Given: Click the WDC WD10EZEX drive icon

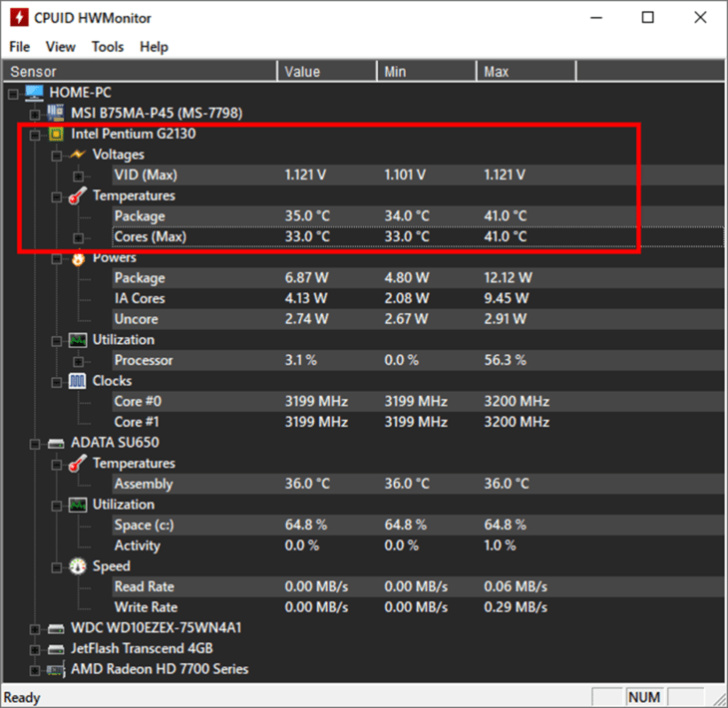Looking at the screenshot, I should pos(56,628).
